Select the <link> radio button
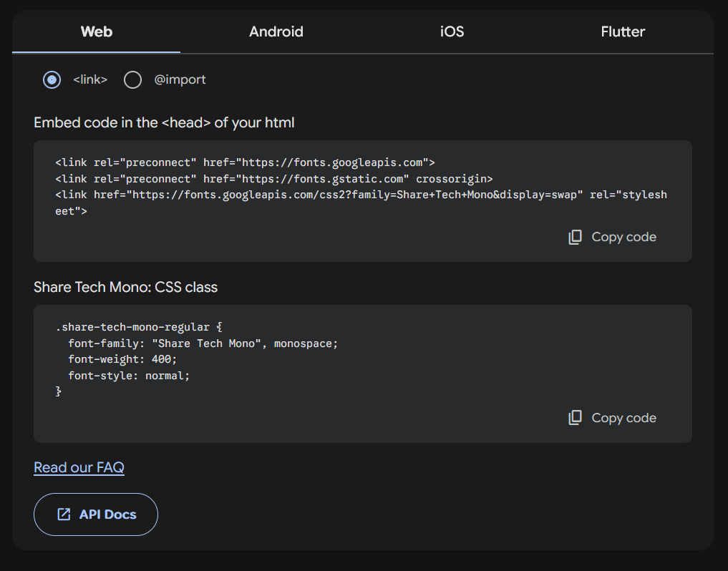This screenshot has height=571, width=728. (52, 79)
